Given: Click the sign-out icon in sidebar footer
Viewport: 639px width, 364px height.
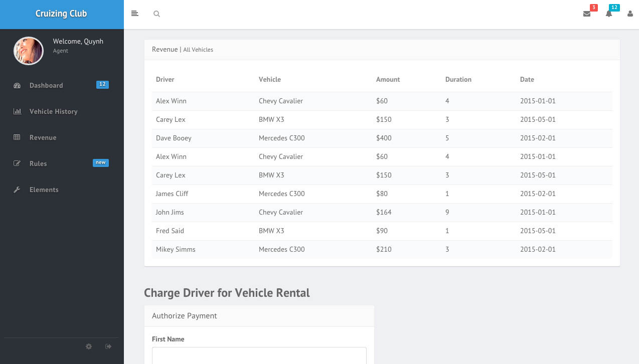Looking at the screenshot, I should pyautogui.click(x=108, y=346).
